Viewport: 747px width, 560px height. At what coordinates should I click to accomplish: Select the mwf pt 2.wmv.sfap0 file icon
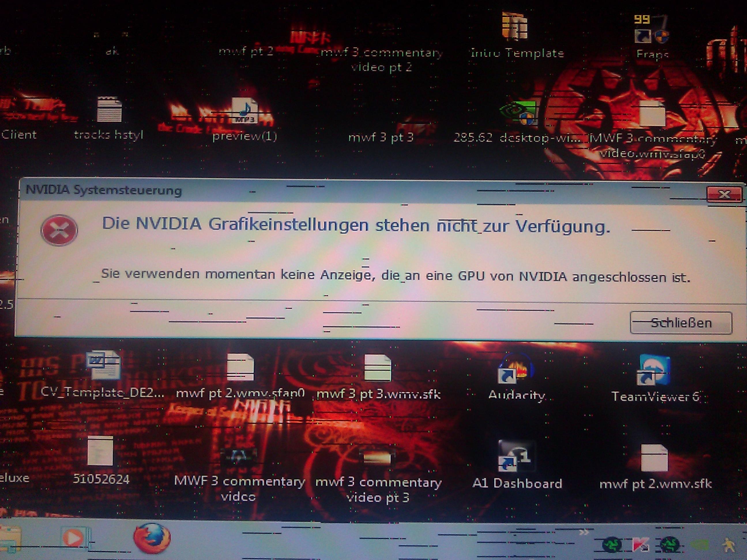(x=240, y=367)
